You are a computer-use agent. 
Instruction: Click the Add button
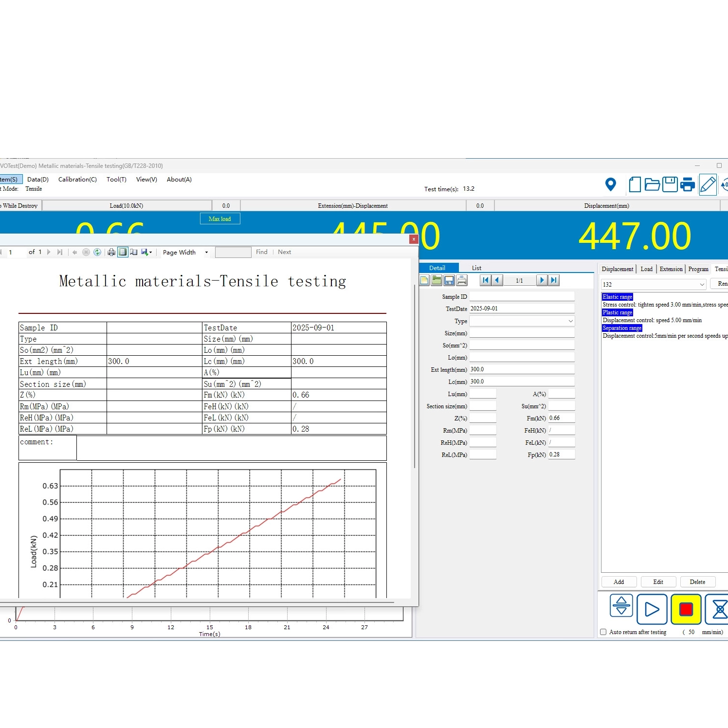coord(619,582)
